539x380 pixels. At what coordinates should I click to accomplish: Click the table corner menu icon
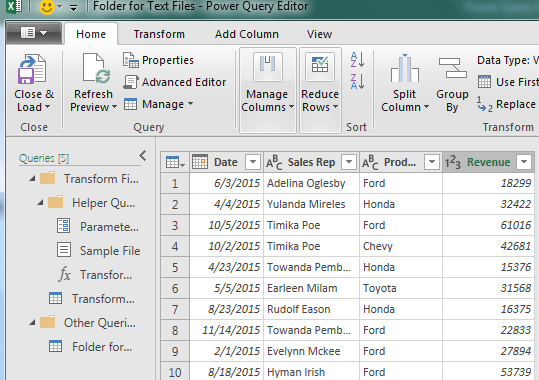(x=175, y=162)
